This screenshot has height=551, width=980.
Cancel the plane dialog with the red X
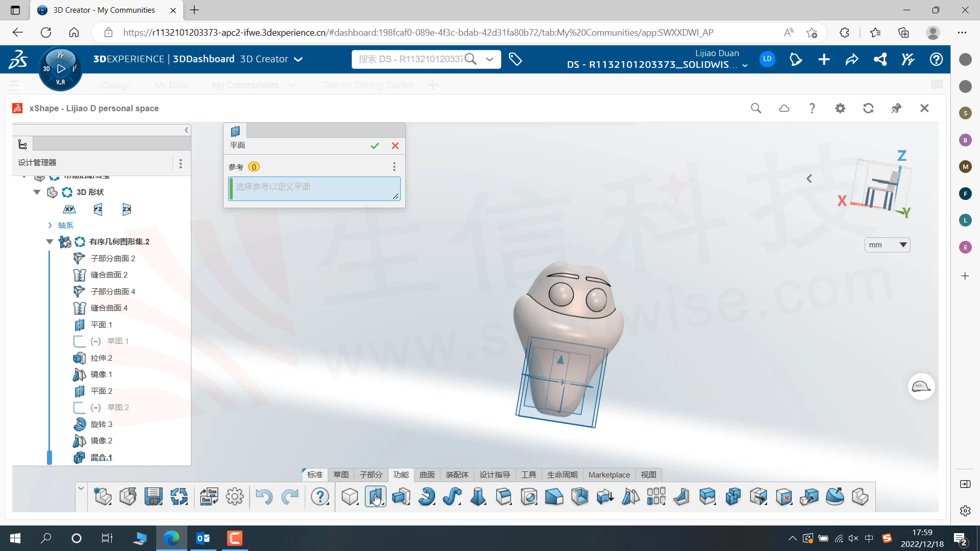[395, 146]
